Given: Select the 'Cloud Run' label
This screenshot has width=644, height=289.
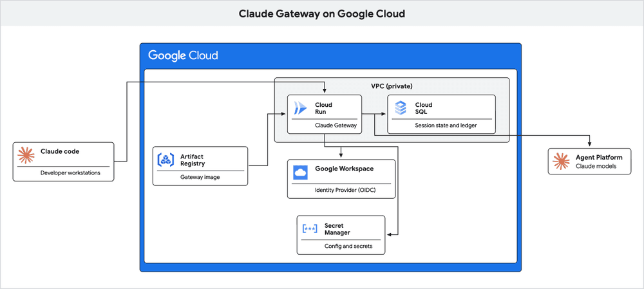Looking at the screenshot, I should [x=324, y=108].
